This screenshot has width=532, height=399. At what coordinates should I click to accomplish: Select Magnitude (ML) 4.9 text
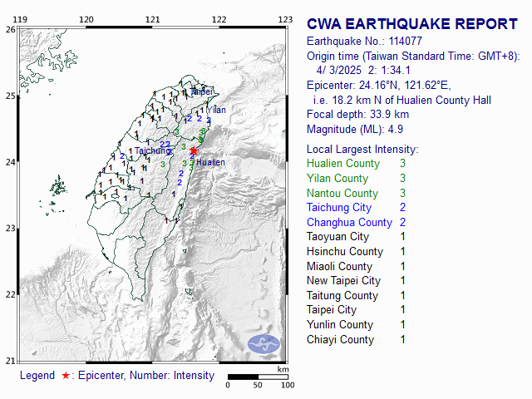coord(355,130)
